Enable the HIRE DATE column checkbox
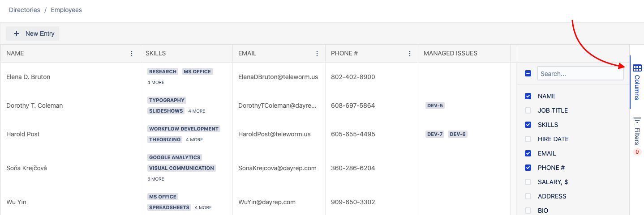 (528, 139)
